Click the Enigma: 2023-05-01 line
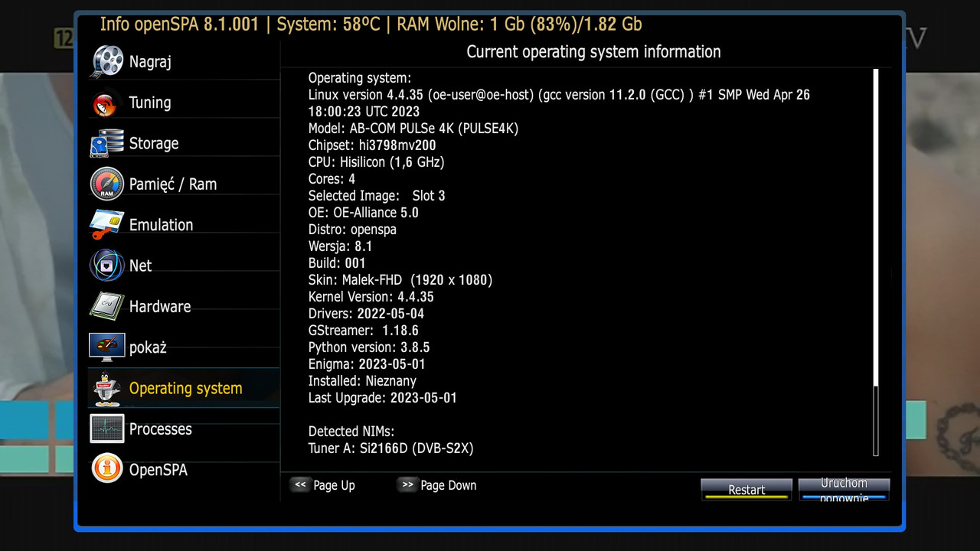980x551 pixels. point(367,364)
